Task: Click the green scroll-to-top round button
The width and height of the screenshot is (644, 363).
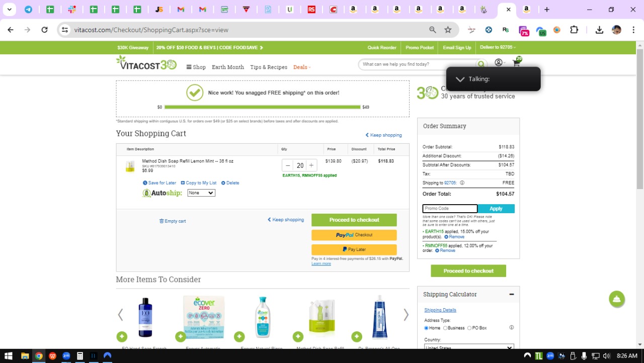Action: tap(616, 299)
